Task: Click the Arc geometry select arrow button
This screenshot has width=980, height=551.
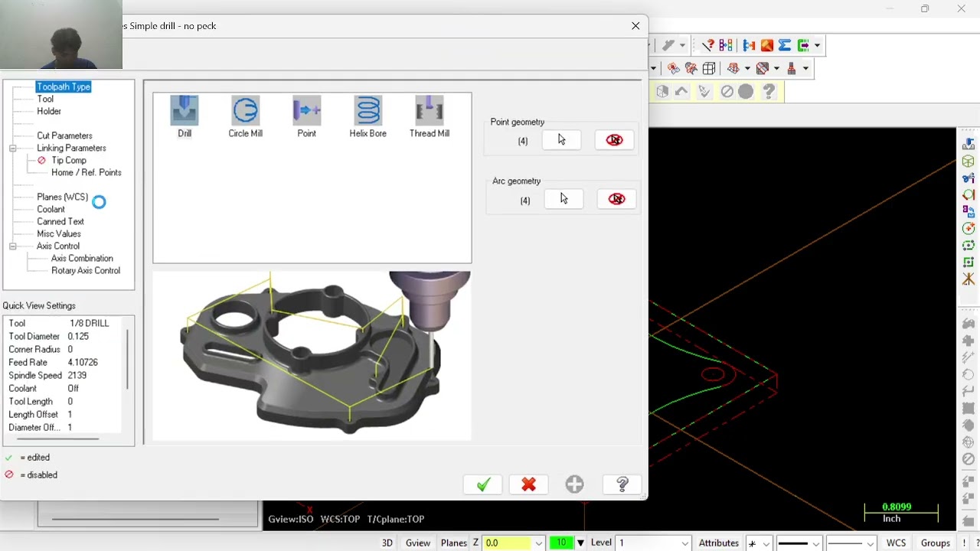Action: coord(563,199)
